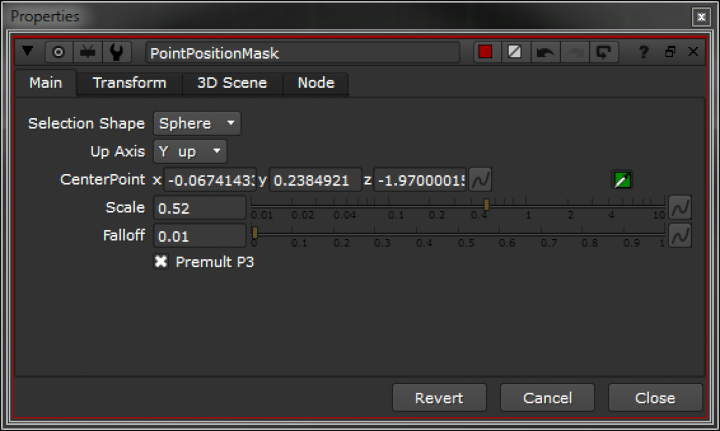Viewport: 720px width, 431px height.
Task: Switch to the Transform tab
Action: [129, 84]
